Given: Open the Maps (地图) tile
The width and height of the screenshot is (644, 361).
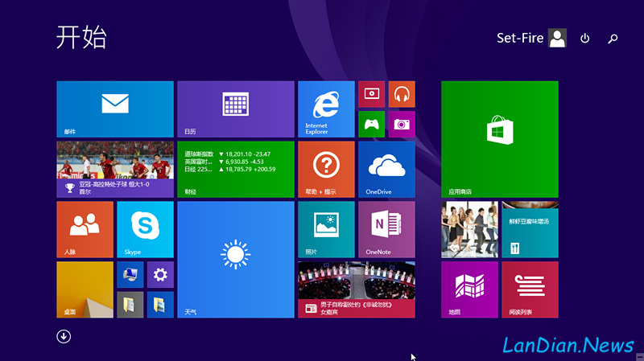Looking at the screenshot, I should click(469, 289).
